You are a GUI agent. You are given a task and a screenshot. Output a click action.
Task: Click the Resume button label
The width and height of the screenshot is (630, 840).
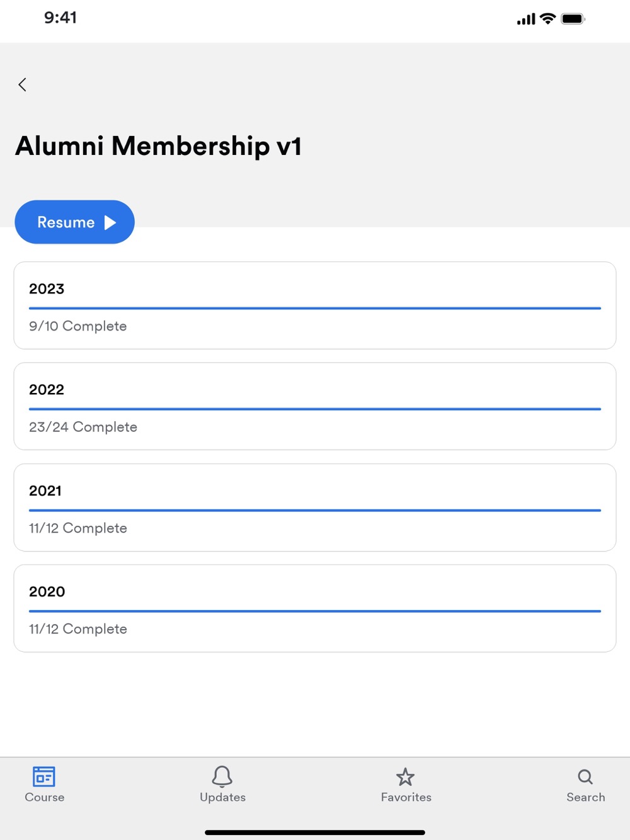pyautogui.click(x=66, y=222)
